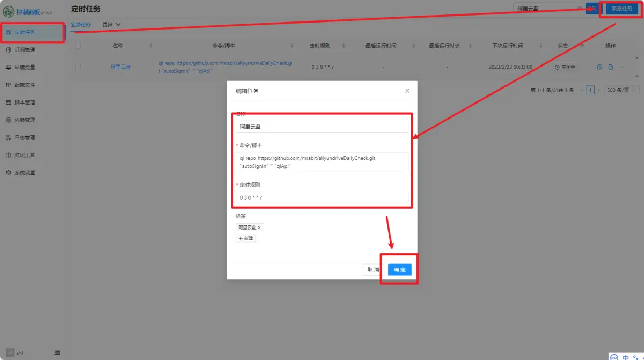Expand the 更多 dropdown

coord(111,24)
